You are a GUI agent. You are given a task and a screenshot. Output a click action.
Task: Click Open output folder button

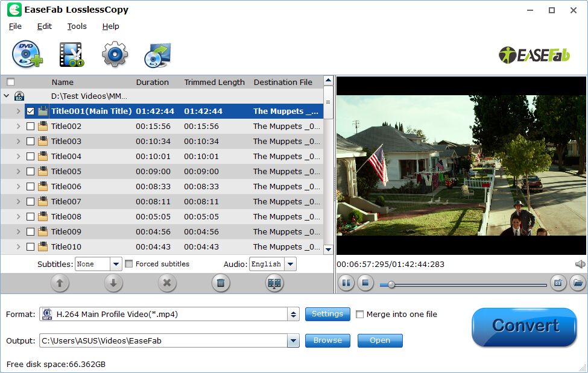click(x=380, y=340)
